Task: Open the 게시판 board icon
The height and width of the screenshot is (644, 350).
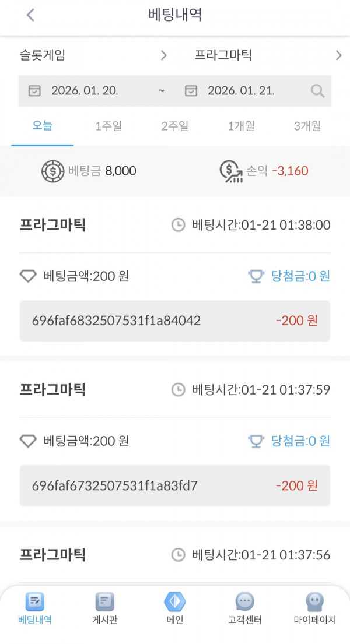Action: [104, 605]
